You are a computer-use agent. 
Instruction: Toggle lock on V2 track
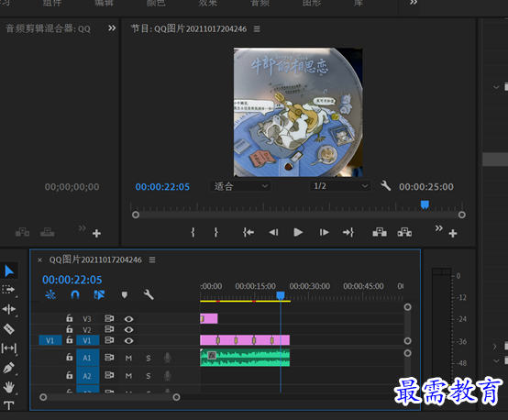click(70, 329)
